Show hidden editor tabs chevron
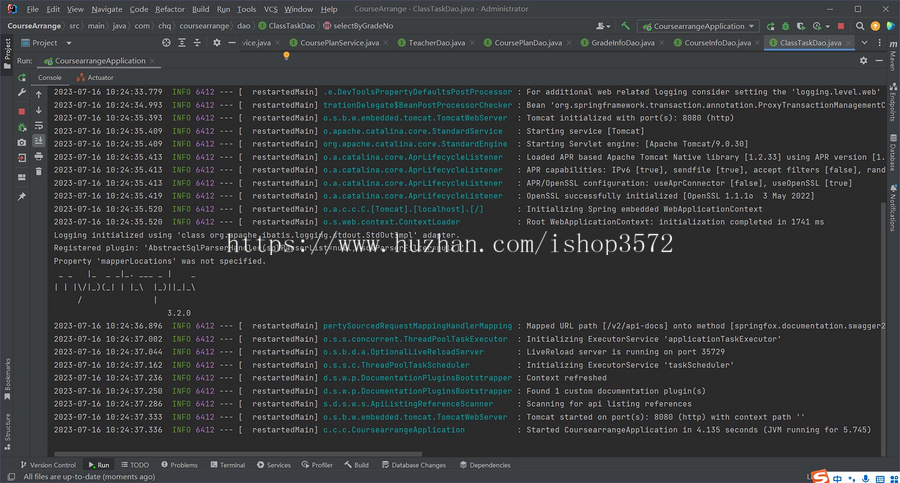The width and height of the screenshot is (900, 483). [864, 42]
